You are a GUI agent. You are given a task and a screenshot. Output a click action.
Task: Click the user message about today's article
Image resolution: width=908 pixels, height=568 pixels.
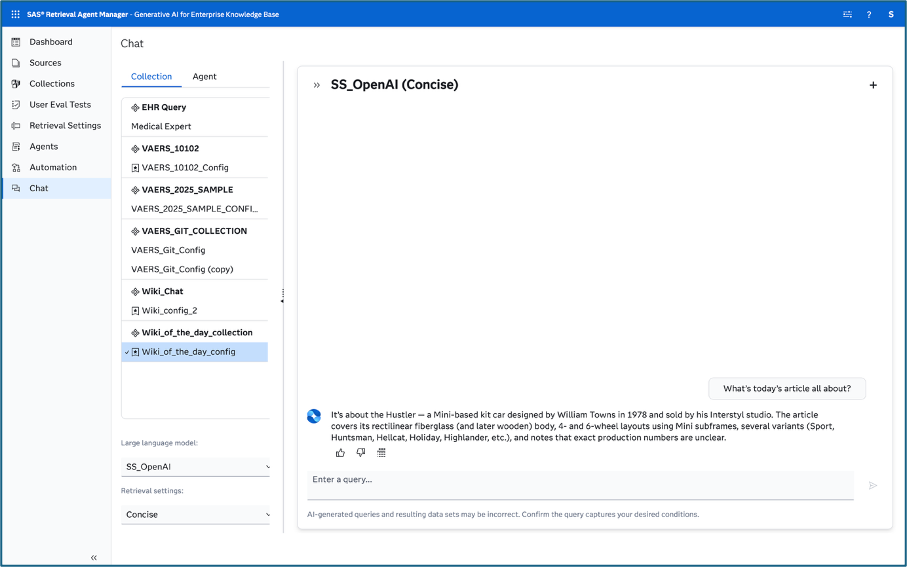click(x=787, y=389)
